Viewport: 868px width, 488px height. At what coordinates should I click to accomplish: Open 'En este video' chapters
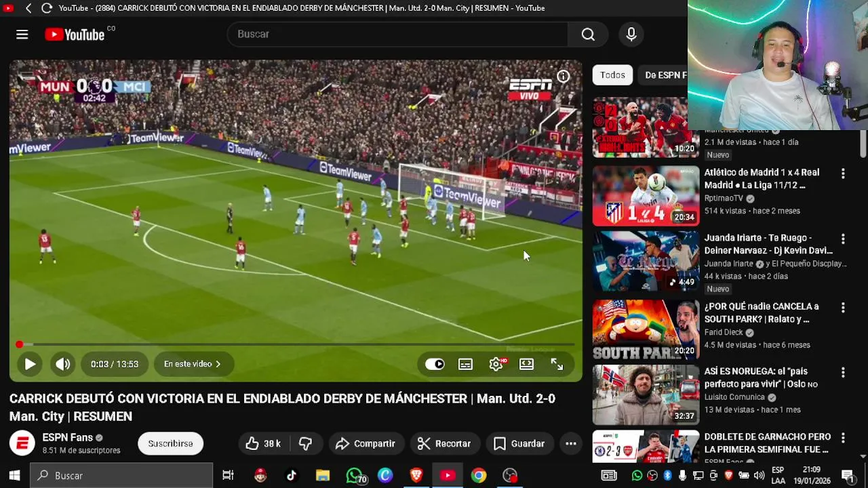[x=193, y=364]
